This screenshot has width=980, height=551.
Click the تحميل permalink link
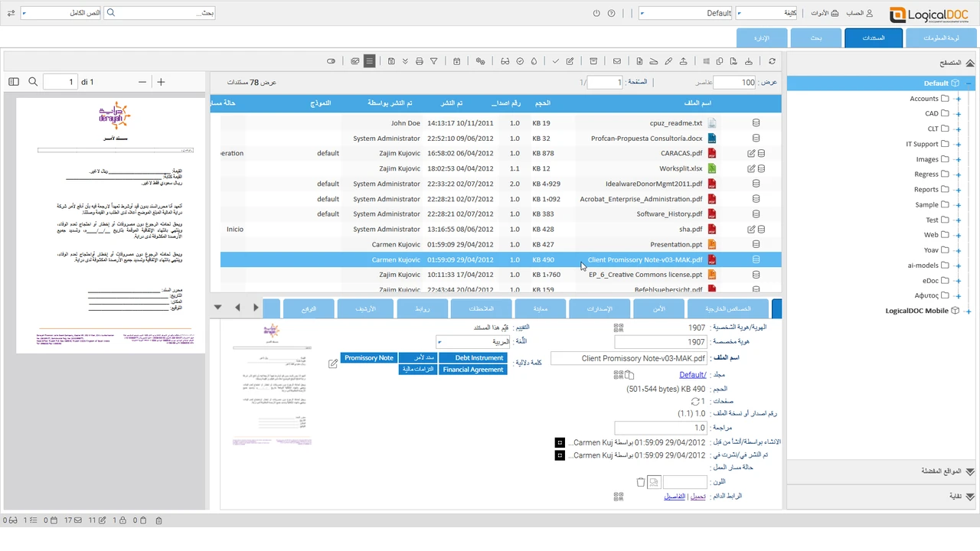click(x=697, y=497)
